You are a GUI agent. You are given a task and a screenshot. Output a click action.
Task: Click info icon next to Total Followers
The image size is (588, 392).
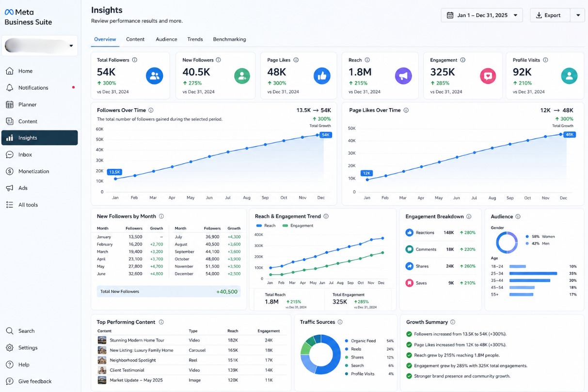click(135, 60)
